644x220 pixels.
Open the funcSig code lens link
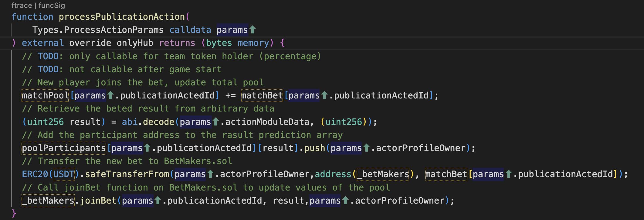pos(52,5)
